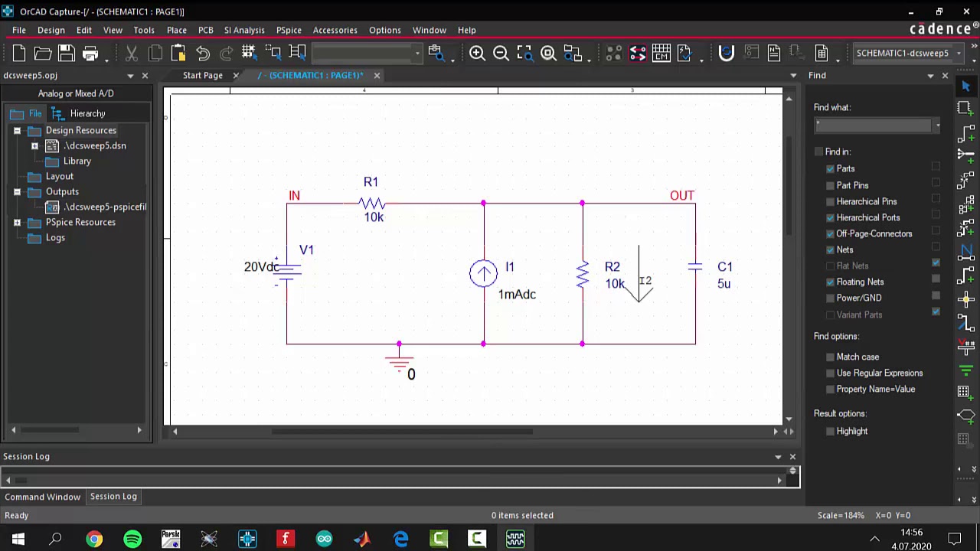
Task: Open Spotify from the taskbar
Action: pyautogui.click(x=132, y=540)
